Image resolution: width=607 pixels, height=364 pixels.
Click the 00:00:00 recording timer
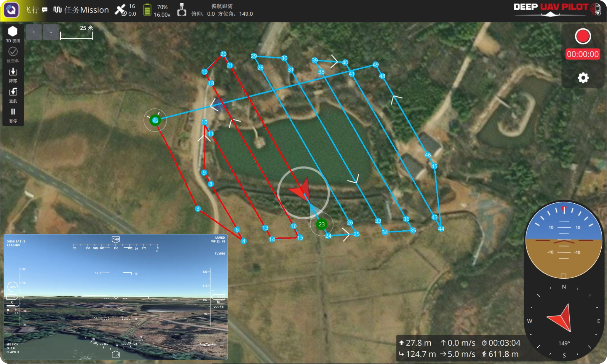[x=583, y=54]
